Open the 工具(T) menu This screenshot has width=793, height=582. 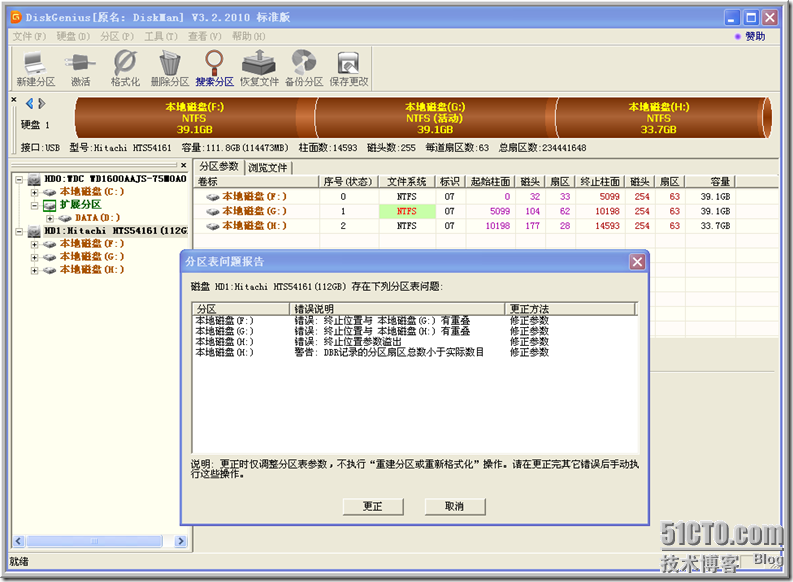pos(161,36)
